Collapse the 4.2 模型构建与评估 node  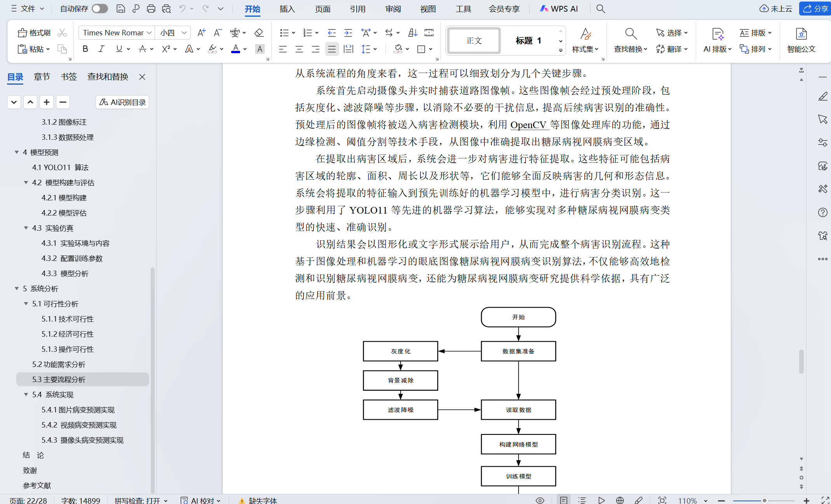26,182
